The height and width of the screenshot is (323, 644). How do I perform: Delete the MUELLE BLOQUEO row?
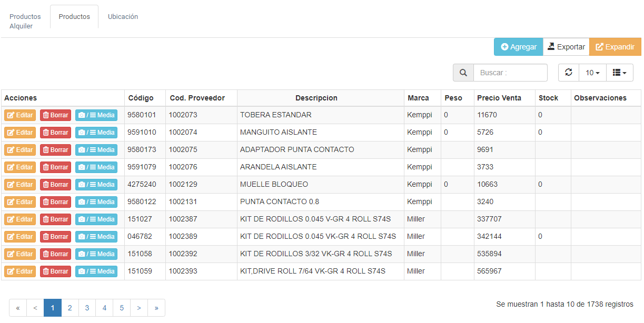point(55,185)
